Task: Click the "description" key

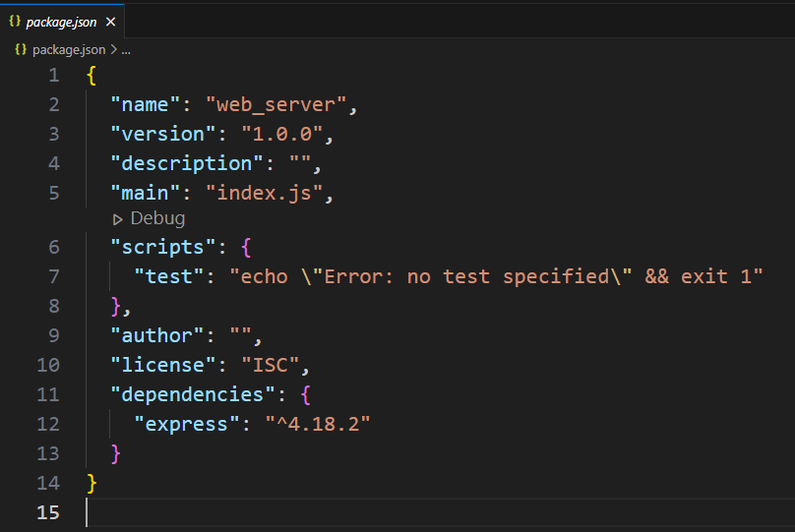Action: click(187, 163)
